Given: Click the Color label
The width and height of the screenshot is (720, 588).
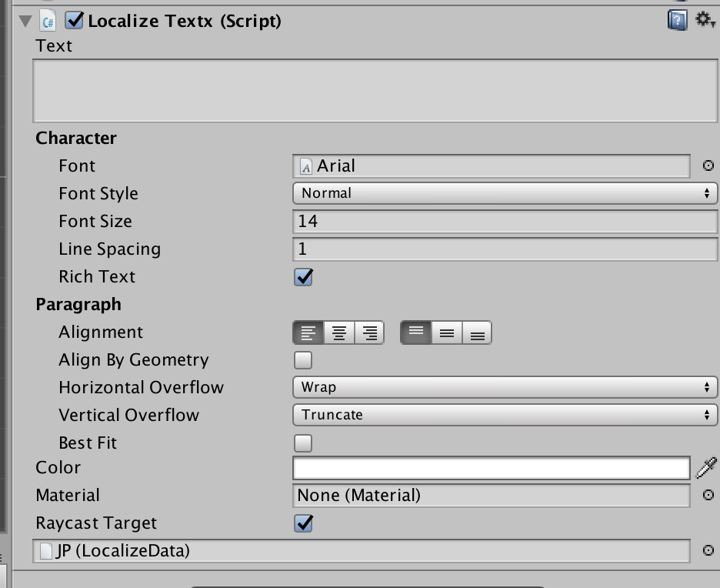Looking at the screenshot, I should [x=58, y=468].
